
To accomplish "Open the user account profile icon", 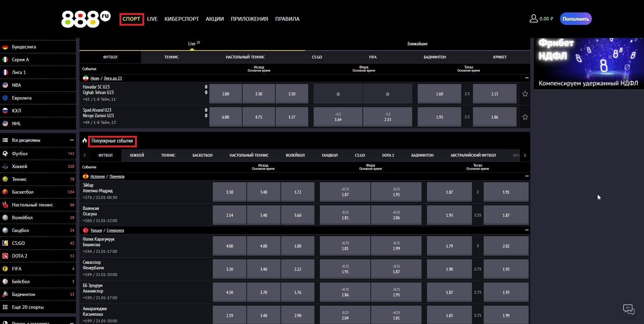I will [x=533, y=19].
